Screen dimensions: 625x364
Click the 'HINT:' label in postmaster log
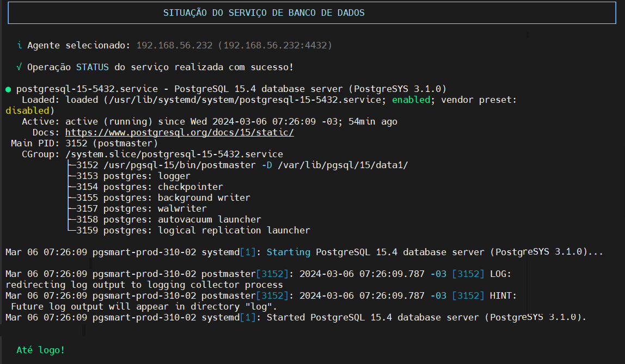[503, 295]
